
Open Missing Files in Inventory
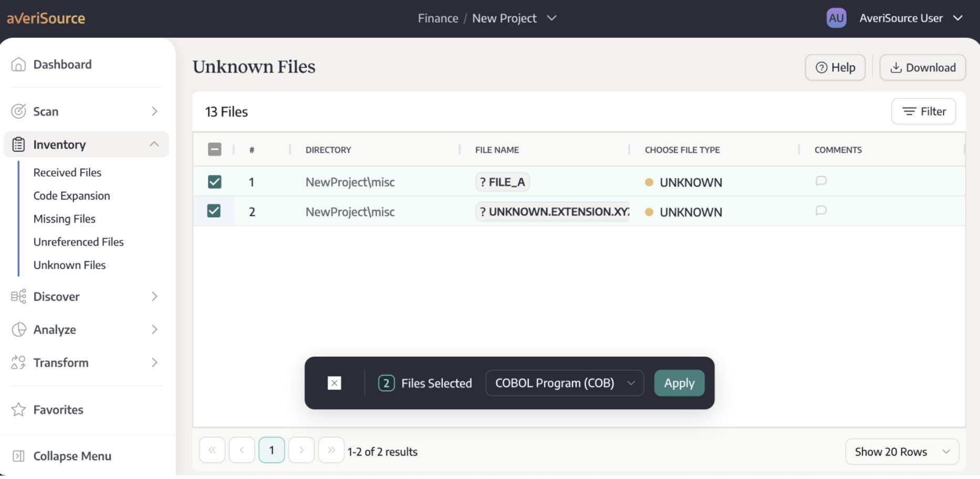(x=64, y=218)
